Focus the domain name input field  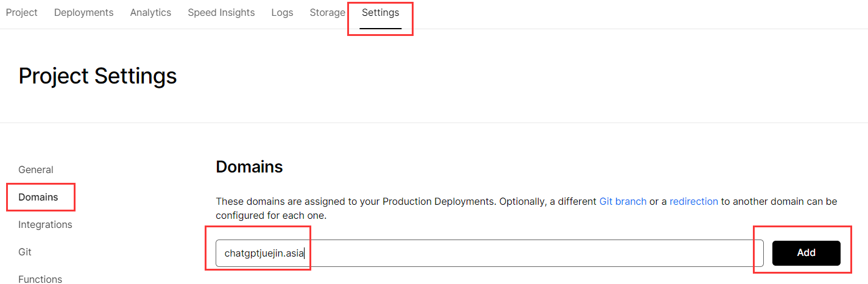490,253
